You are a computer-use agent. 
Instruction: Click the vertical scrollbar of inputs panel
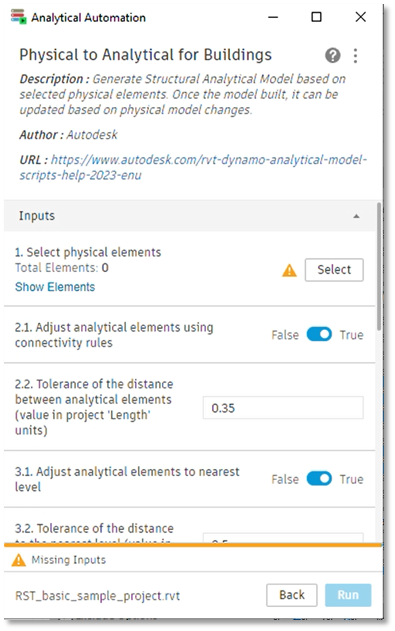click(379, 266)
